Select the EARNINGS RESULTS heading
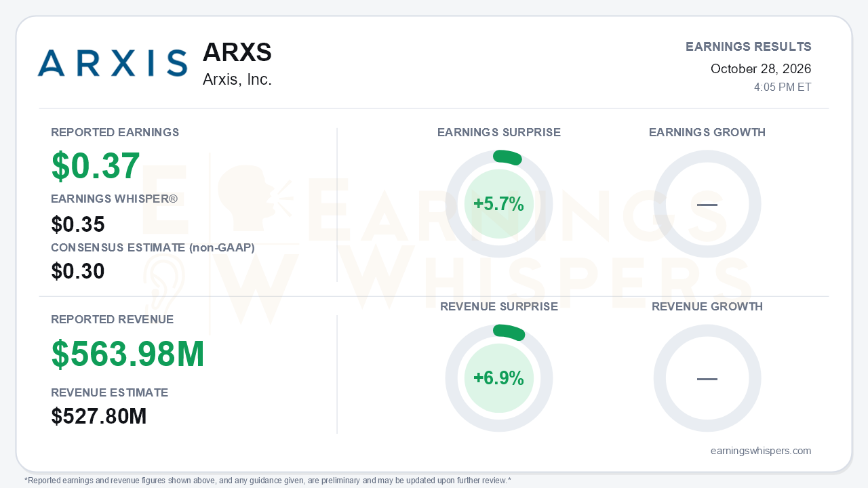The height and width of the screenshot is (488, 868). coord(749,47)
